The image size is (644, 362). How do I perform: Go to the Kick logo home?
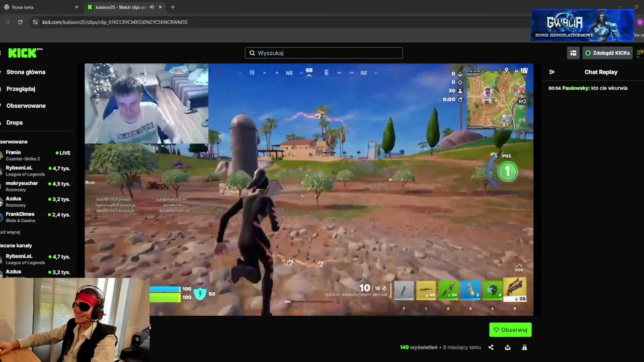[x=26, y=53]
